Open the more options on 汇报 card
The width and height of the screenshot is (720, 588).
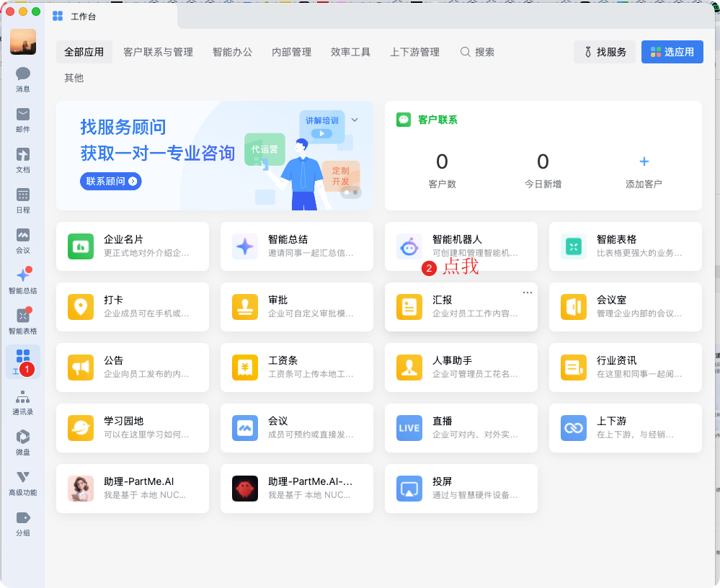point(528,292)
